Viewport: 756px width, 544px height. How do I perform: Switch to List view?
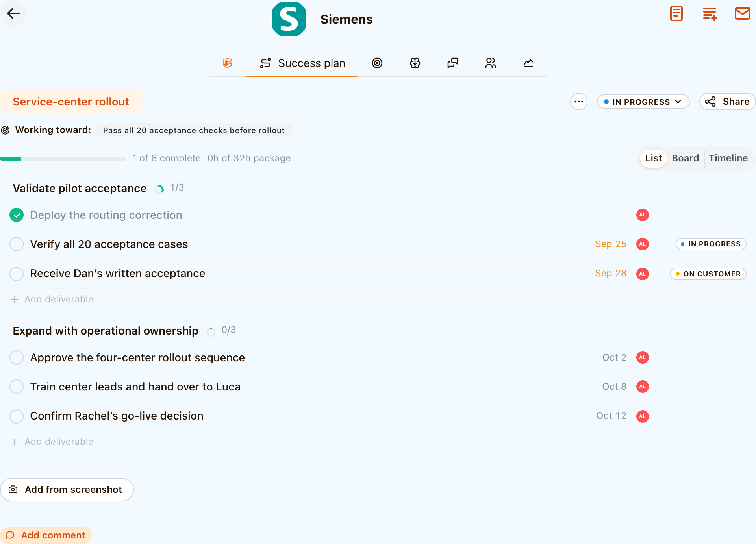coord(653,158)
